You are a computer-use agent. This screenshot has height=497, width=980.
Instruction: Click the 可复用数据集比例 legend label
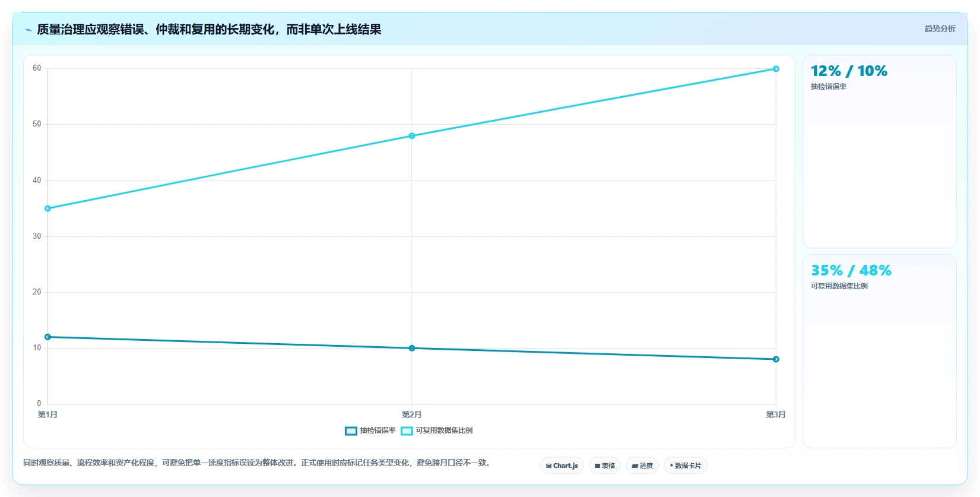(444, 430)
